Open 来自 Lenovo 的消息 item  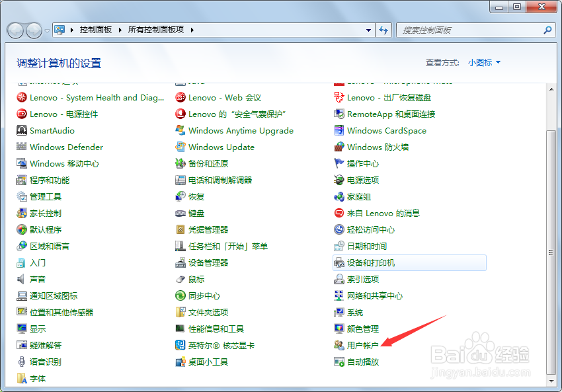pos(377,214)
